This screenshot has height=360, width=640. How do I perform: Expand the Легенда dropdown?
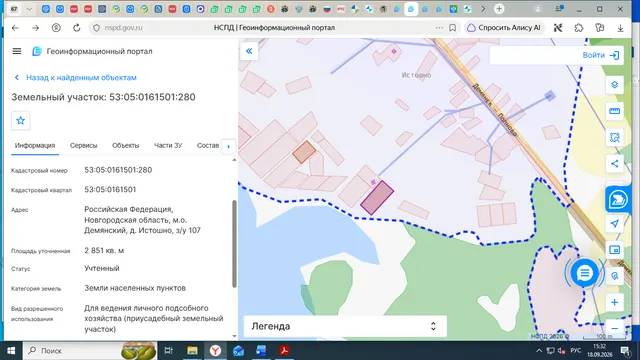pos(345,326)
